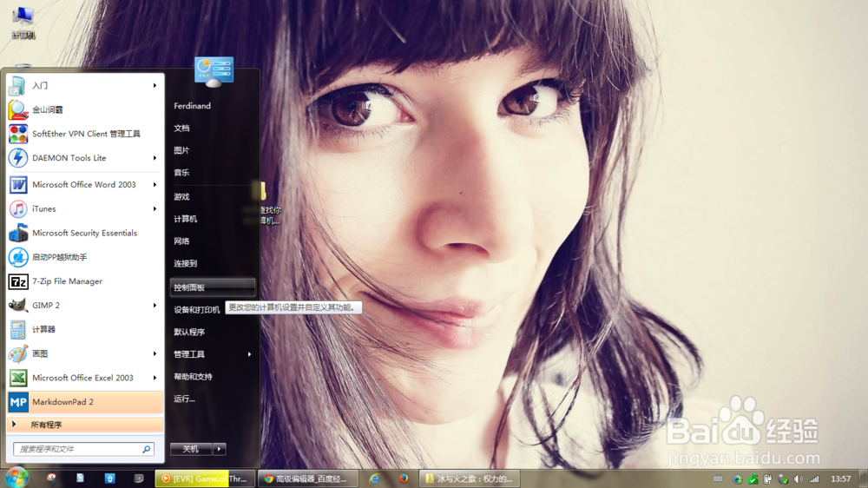This screenshot has width=868, height=488.
Task: Launch MarkdownPad 2
Action: tap(85, 402)
